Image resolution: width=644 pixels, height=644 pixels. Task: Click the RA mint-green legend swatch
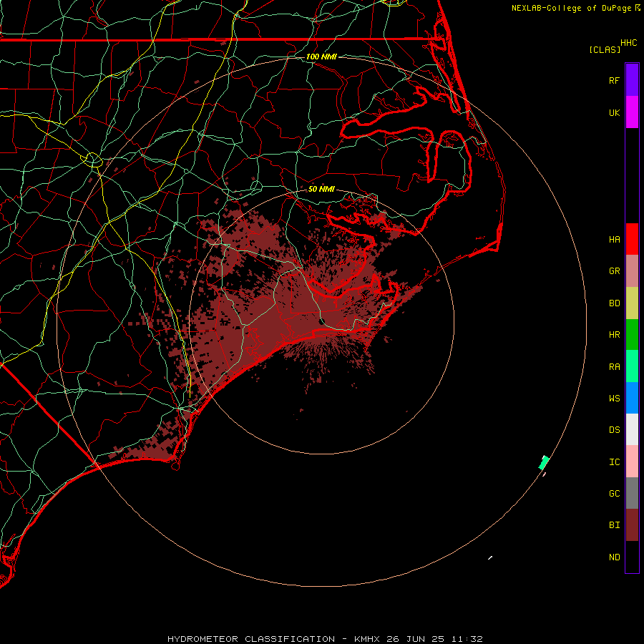tap(632, 366)
